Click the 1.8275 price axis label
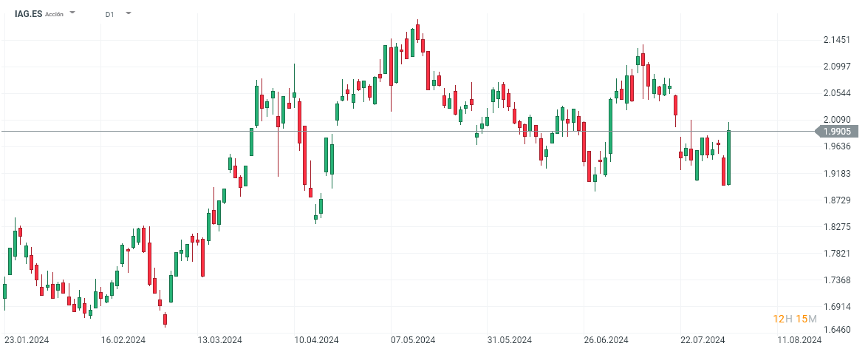868x352 pixels. [x=837, y=226]
